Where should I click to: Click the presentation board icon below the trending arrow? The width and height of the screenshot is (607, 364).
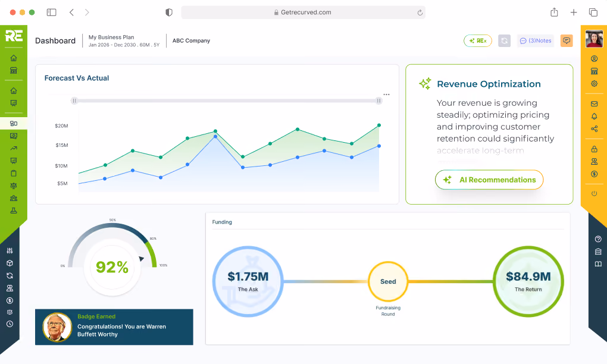pos(14,161)
